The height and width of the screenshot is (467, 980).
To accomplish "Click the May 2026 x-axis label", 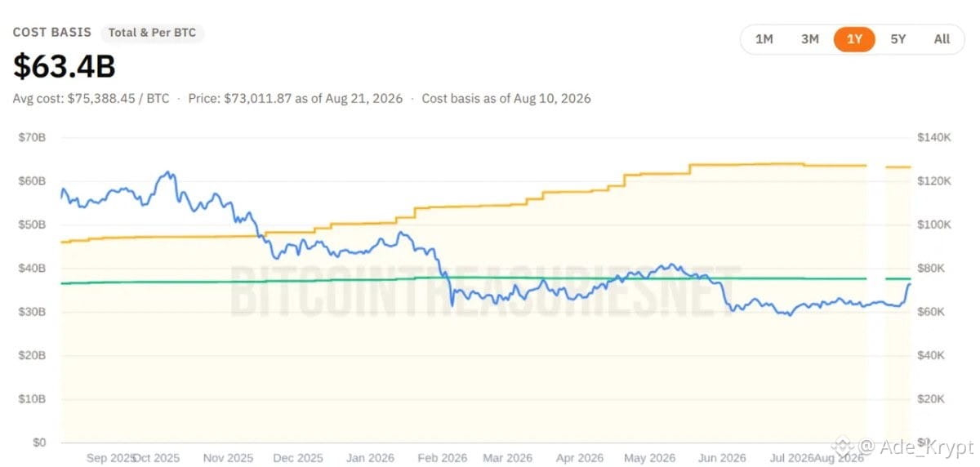I will [650, 458].
